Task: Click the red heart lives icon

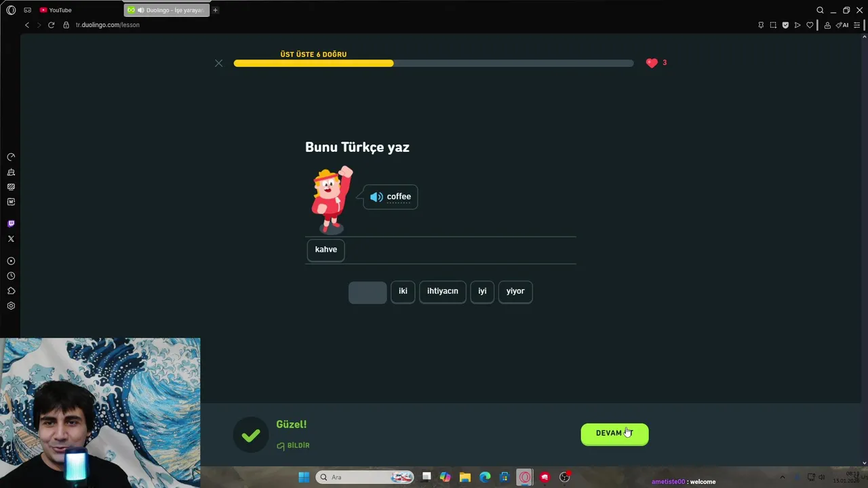Action: pyautogui.click(x=652, y=63)
